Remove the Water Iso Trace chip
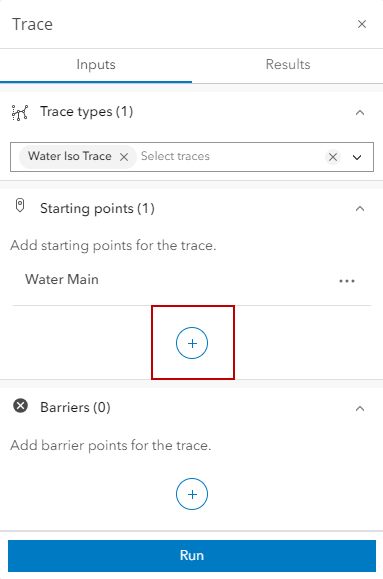The width and height of the screenshot is (383, 579). (x=124, y=157)
